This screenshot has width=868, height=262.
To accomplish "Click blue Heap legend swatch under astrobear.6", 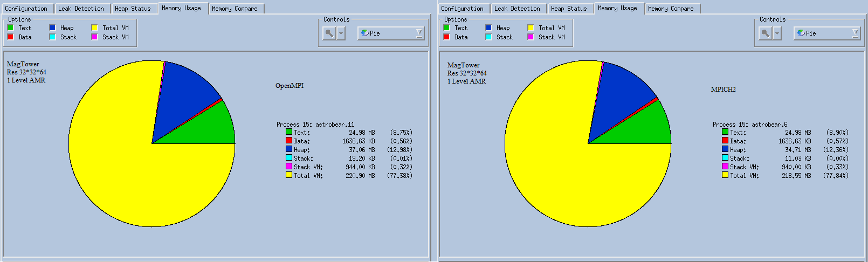I will (x=725, y=149).
